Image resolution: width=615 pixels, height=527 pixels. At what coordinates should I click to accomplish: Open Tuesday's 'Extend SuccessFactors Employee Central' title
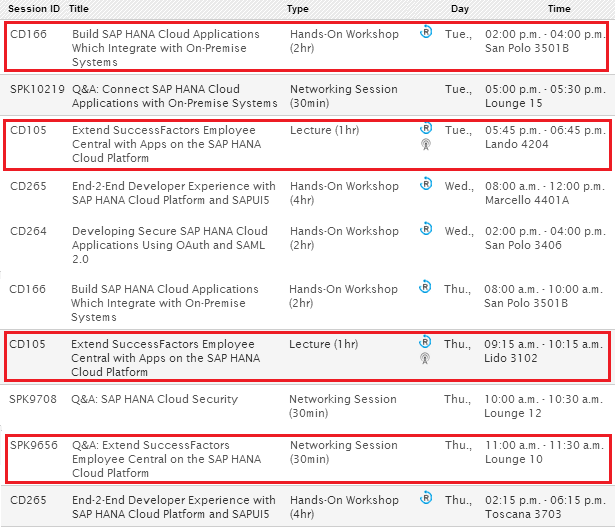pyautogui.click(x=166, y=144)
